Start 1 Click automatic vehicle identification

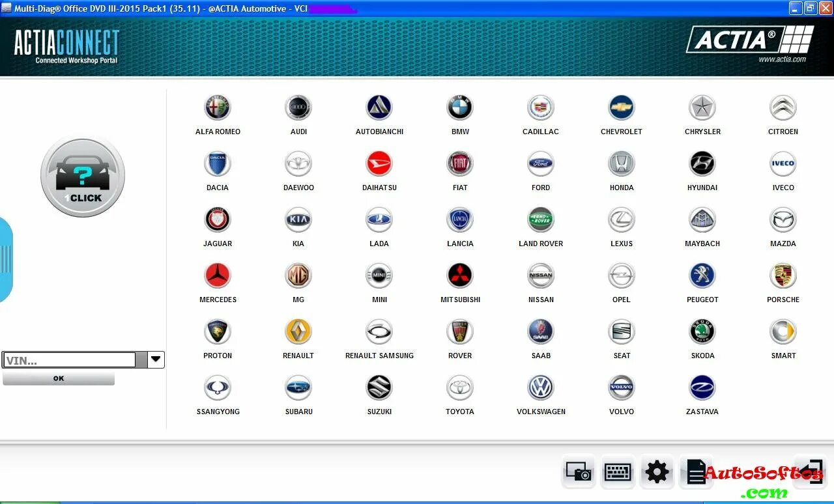coord(83,176)
